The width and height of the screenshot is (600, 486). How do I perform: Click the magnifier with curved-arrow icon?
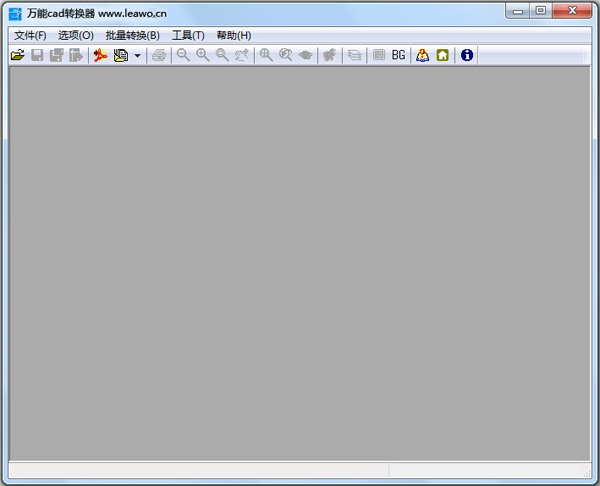coord(286,55)
